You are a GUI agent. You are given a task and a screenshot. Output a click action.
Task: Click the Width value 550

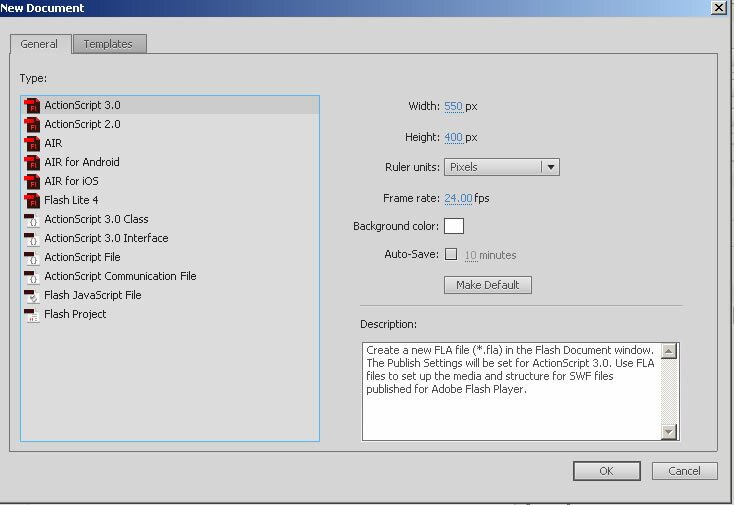(x=453, y=106)
